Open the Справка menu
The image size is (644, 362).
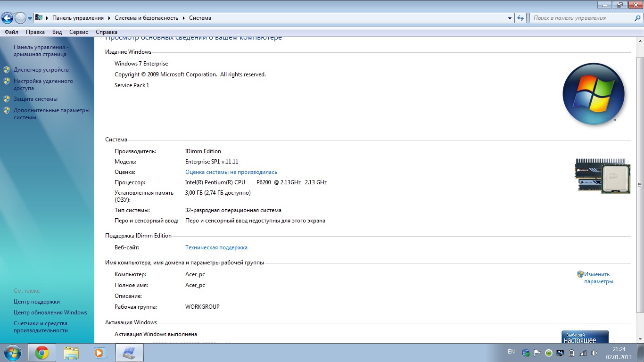coord(107,32)
